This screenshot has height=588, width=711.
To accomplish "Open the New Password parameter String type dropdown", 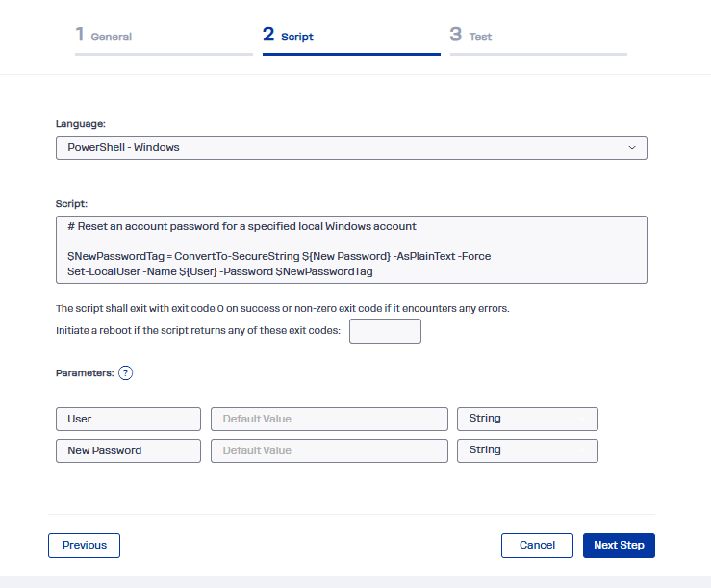I will pyautogui.click(x=527, y=450).
